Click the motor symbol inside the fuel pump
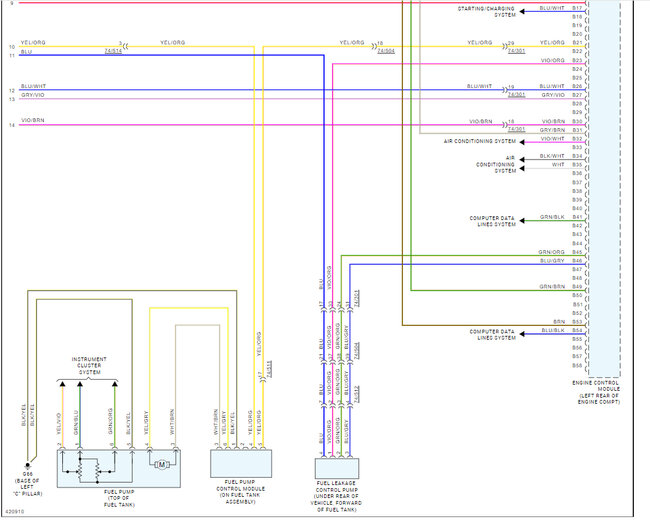Image resolution: width=650 pixels, height=522 pixels. click(162, 465)
